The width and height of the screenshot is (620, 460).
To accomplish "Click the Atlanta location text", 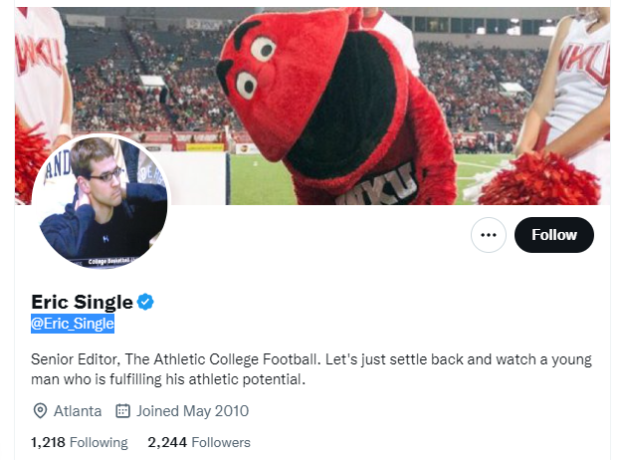I will 78,411.
